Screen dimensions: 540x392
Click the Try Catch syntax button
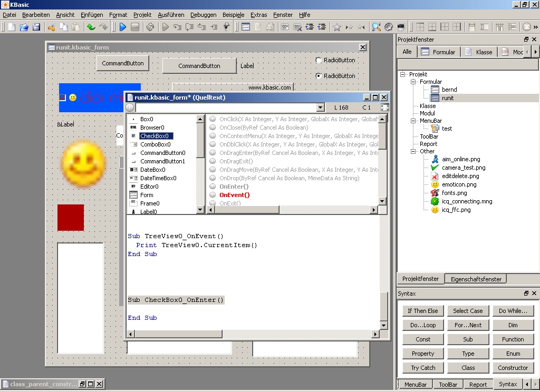coord(422,368)
